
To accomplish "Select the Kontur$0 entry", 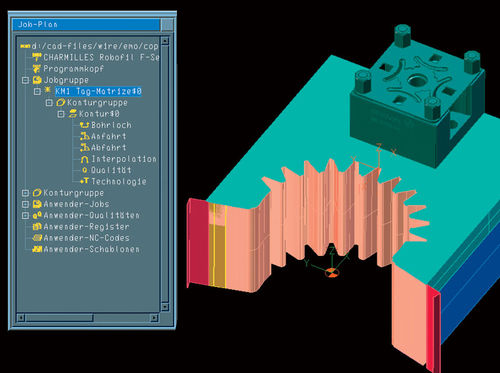I will [x=99, y=114].
